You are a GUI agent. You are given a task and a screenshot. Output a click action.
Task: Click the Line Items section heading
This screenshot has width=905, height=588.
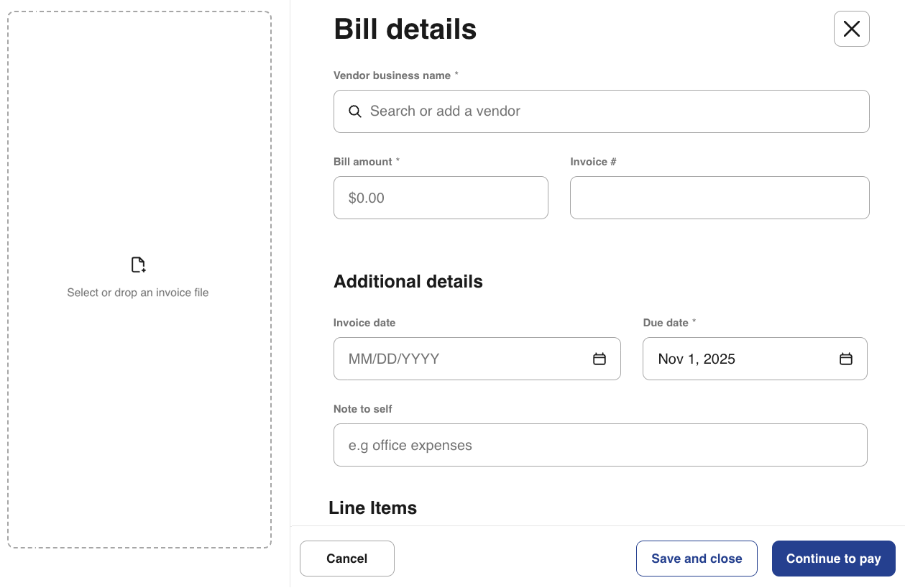coord(372,507)
